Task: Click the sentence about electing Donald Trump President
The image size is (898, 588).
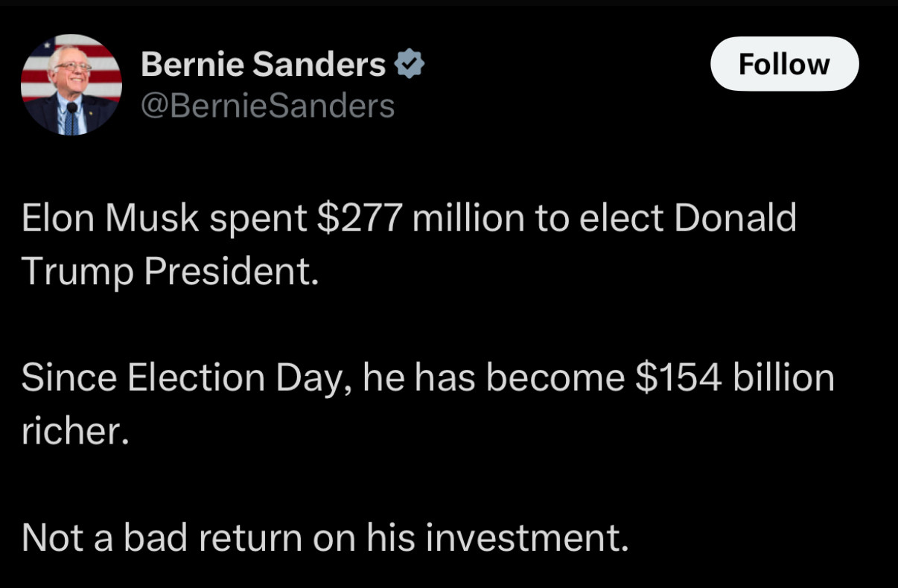Action: pos(409,244)
